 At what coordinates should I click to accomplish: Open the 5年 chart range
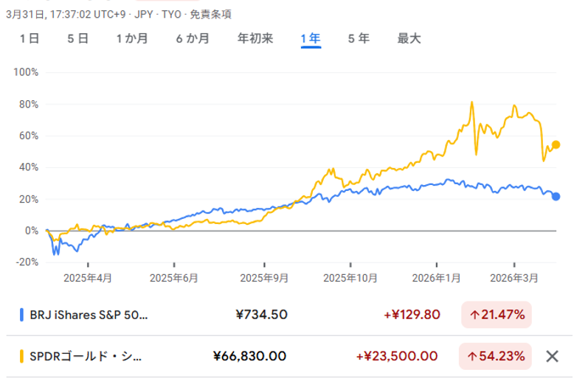(359, 38)
